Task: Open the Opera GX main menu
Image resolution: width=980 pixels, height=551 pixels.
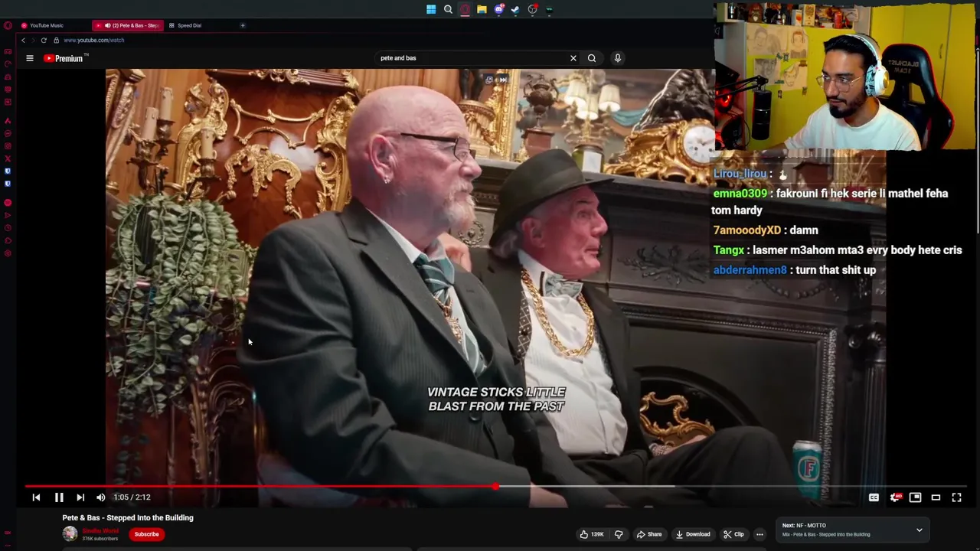Action: coord(8,25)
